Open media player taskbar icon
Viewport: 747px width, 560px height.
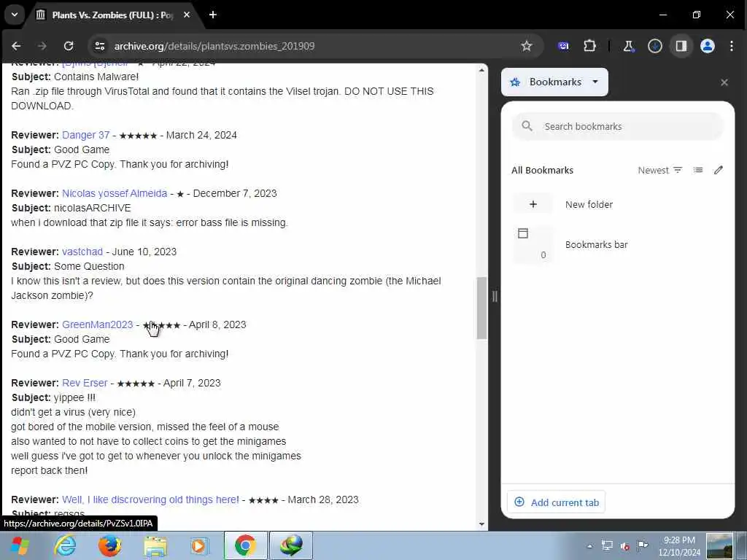click(199, 545)
